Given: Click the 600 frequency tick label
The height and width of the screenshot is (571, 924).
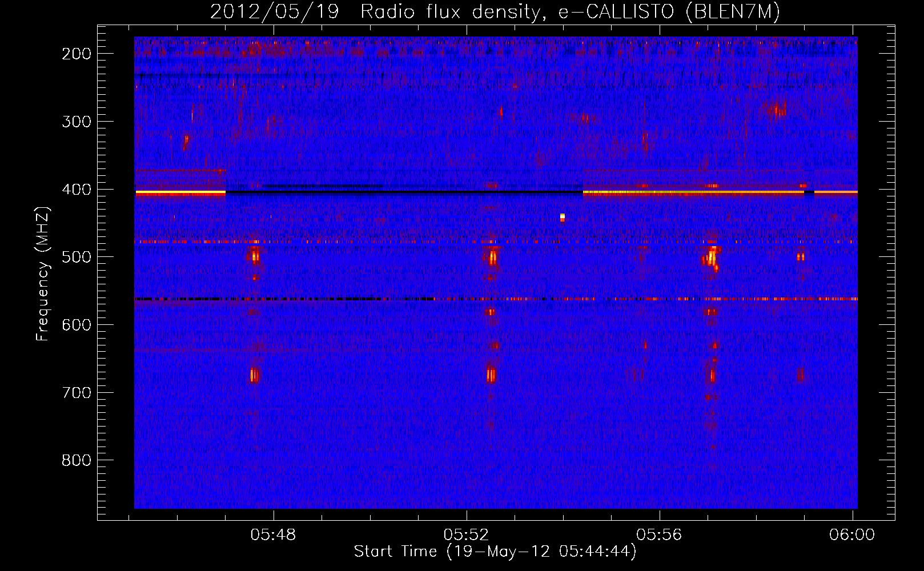Looking at the screenshot, I should tap(77, 325).
